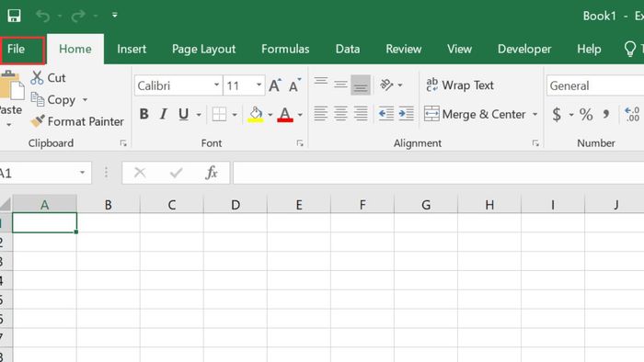Open the font size 11 dropdown
This screenshot has width=644, height=362.
pos(259,85)
